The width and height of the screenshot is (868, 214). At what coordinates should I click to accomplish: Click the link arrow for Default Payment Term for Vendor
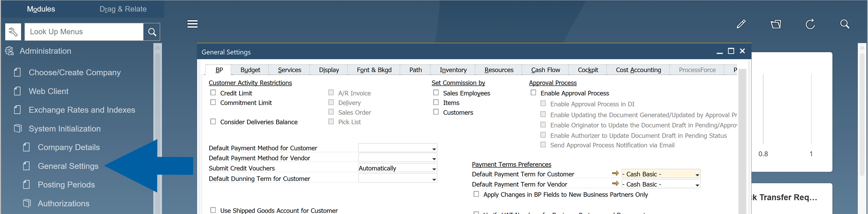point(615,184)
